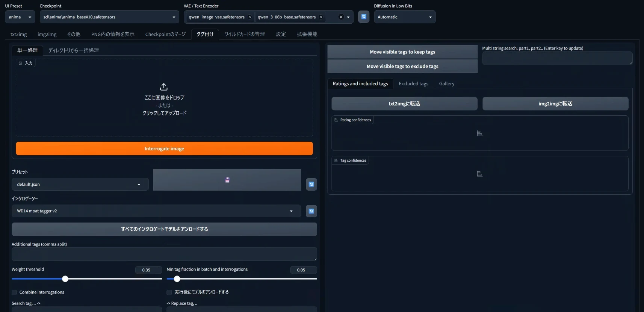Image resolution: width=644 pixels, height=312 pixels.
Task: Click Move visible tags to keep tags
Action: [402, 52]
